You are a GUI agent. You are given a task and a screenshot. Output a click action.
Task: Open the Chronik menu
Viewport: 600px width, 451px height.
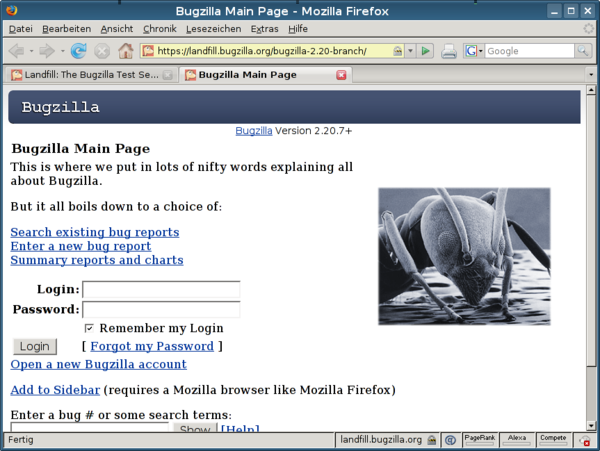tap(160, 29)
